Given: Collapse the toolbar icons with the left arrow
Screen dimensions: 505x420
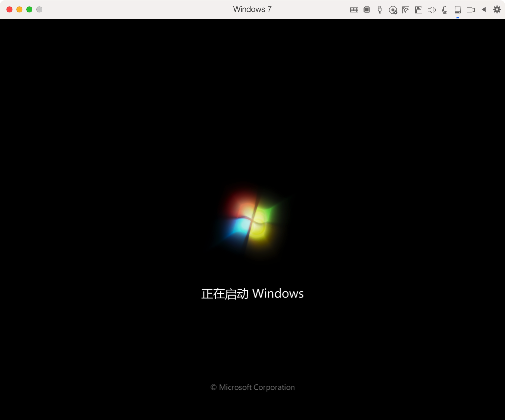Looking at the screenshot, I should (x=484, y=9).
